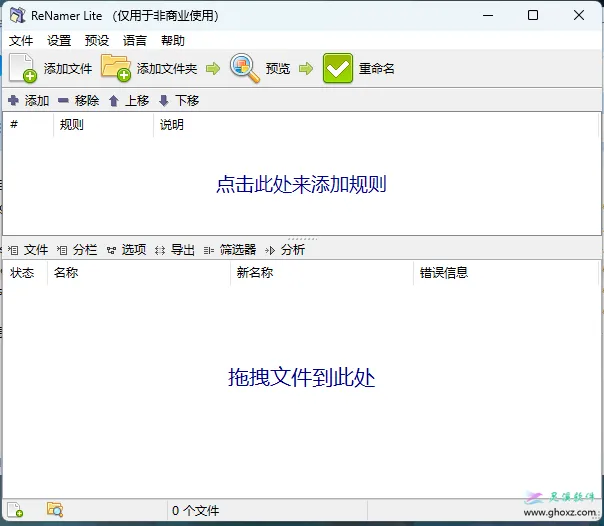Viewport: 604px width, 526px height.
Task: Click the 添加文件 button label
Action: [68, 69]
